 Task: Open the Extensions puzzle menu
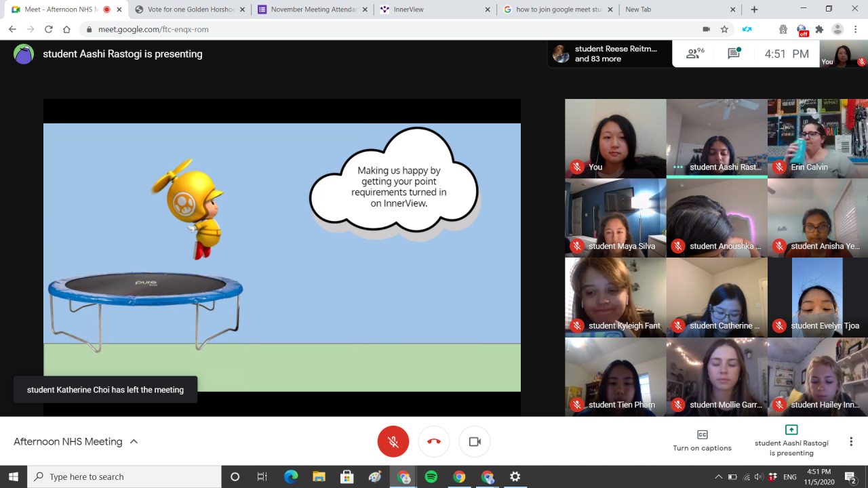(x=819, y=29)
